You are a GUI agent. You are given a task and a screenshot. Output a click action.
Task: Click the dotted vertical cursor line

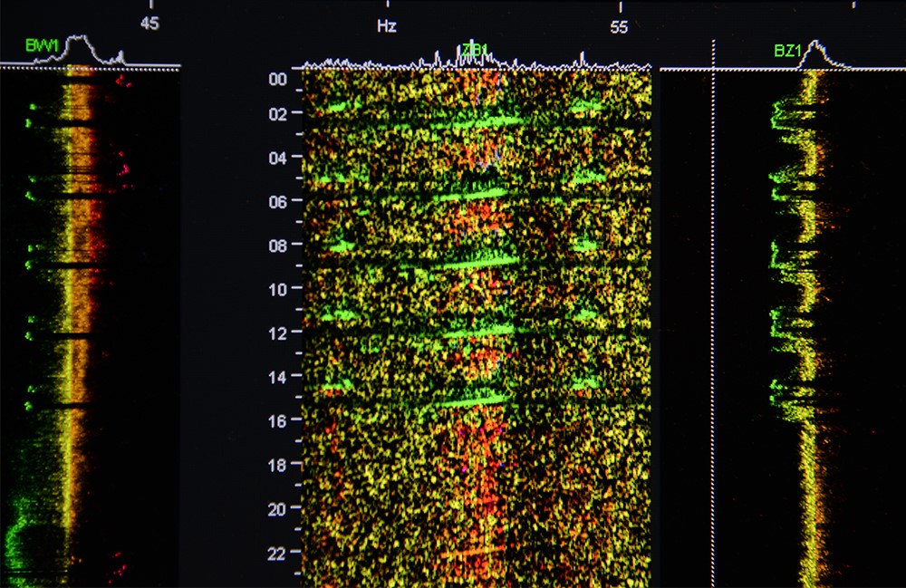tap(714, 312)
